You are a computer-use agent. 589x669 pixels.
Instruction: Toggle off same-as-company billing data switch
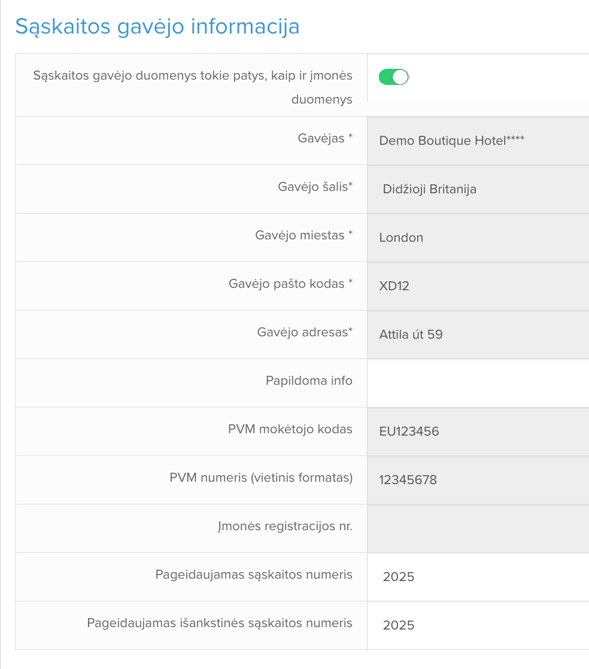click(x=394, y=77)
